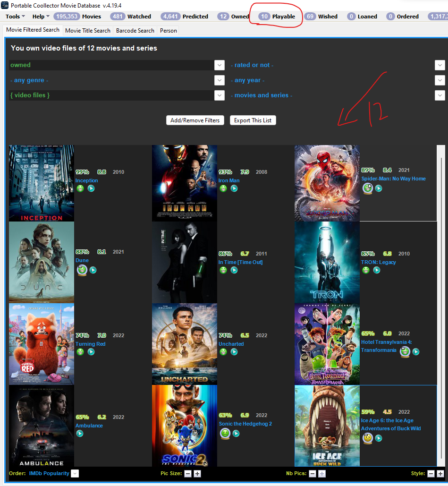This screenshot has width=448, height=486.
Task: Increase Pic Size with plus button
Action: (x=197, y=474)
